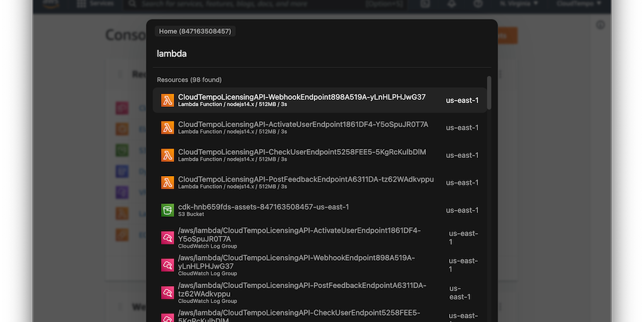Open notifications bell in AWS top bar
Image resolution: width=644 pixels, height=322 pixels.
[x=452, y=4]
